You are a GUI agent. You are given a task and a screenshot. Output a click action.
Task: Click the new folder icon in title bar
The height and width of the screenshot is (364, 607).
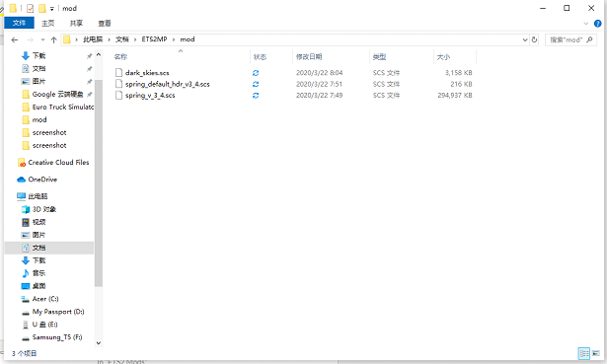pyautogui.click(x=41, y=8)
